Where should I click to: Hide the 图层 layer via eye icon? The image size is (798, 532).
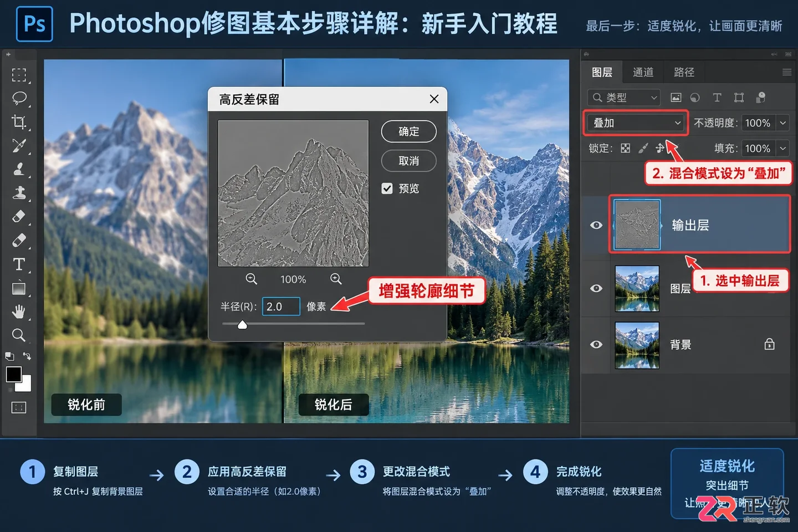(596, 288)
